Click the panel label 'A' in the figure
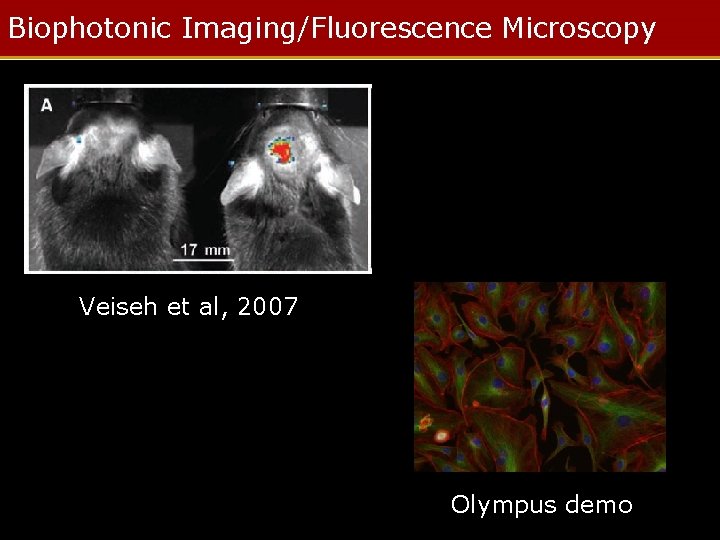The width and height of the screenshot is (720, 540). pyautogui.click(x=46, y=106)
